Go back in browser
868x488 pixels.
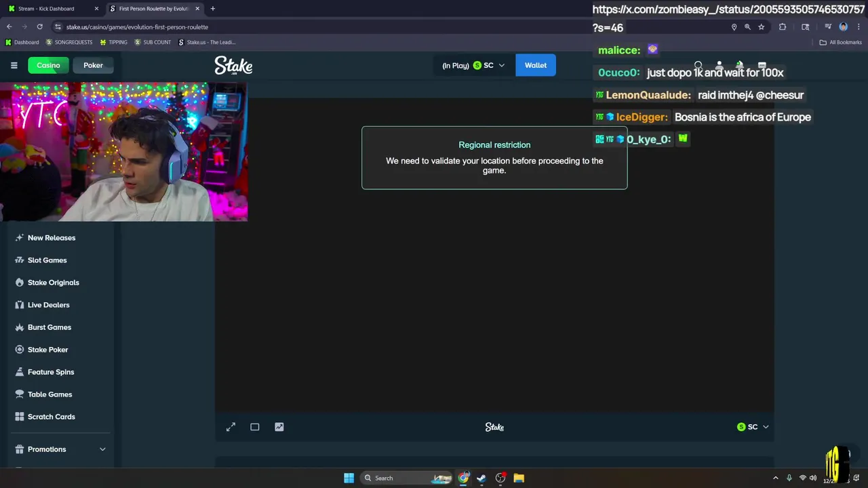[x=9, y=26]
